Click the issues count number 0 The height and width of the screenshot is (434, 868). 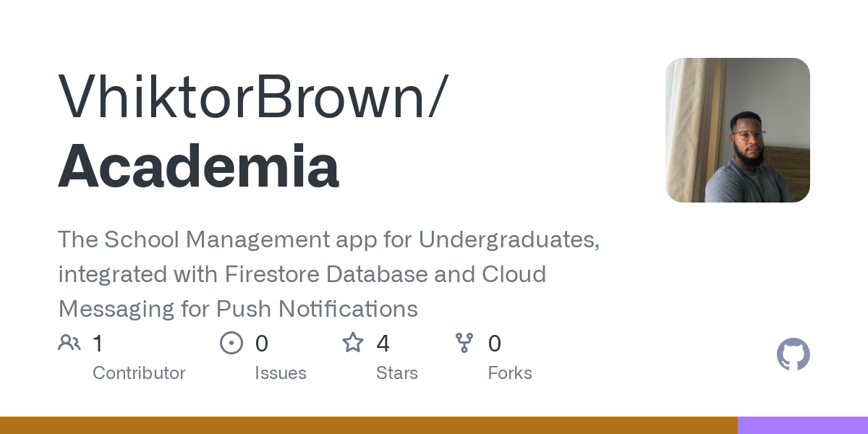click(x=262, y=344)
